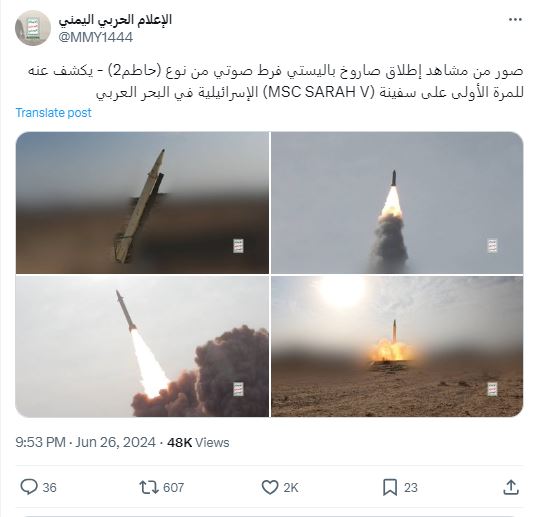Image resolution: width=537 pixels, height=517 pixels.
Task: Open the missile ascending with smoke photo
Action: [397, 203]
